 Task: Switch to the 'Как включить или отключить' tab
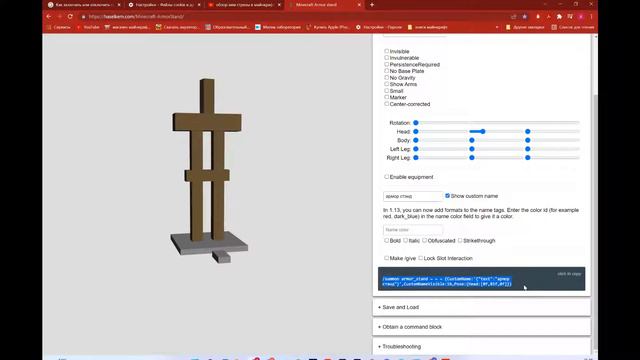coord(84,5)
